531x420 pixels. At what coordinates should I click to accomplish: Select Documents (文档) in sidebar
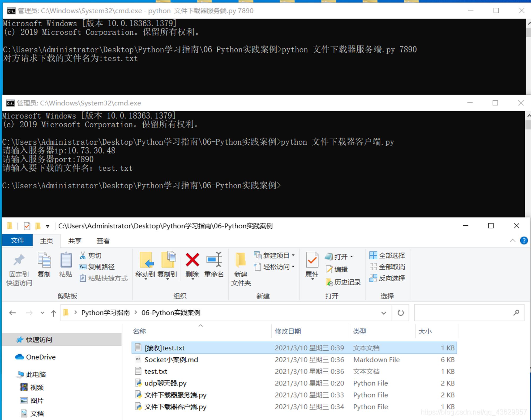point(32,413)
